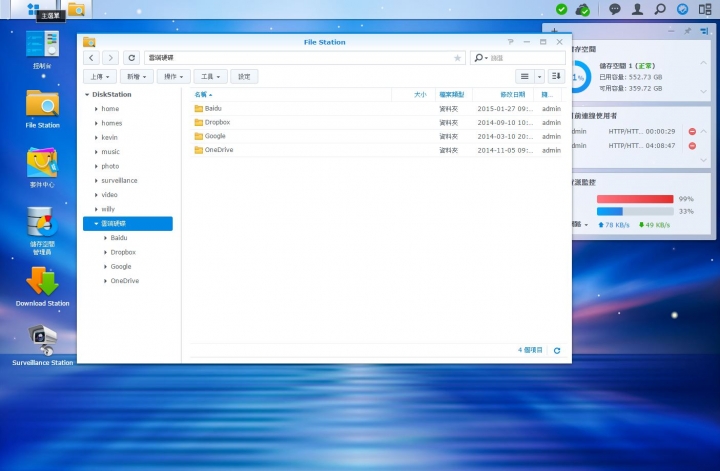Select the Baidu folder row in the list

376,109
